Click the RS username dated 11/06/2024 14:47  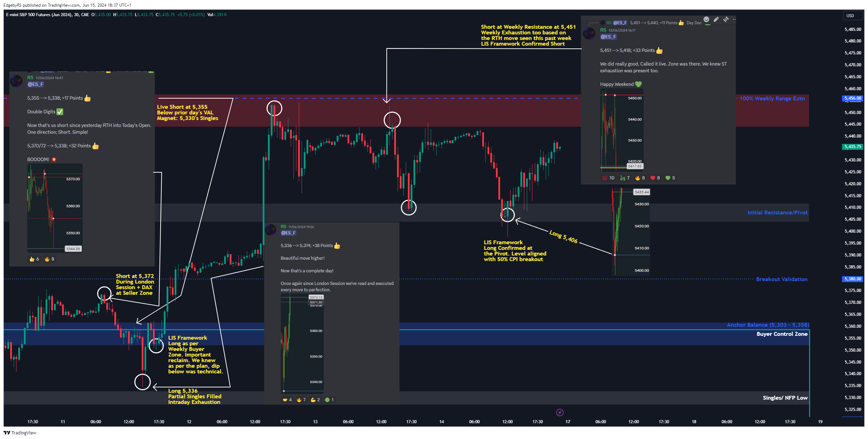click(30, 78)
